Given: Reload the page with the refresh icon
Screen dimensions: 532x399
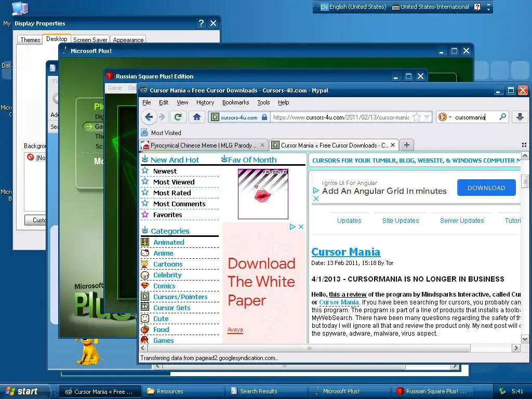Looking at the screenshot, I should (x=178, y=117).
